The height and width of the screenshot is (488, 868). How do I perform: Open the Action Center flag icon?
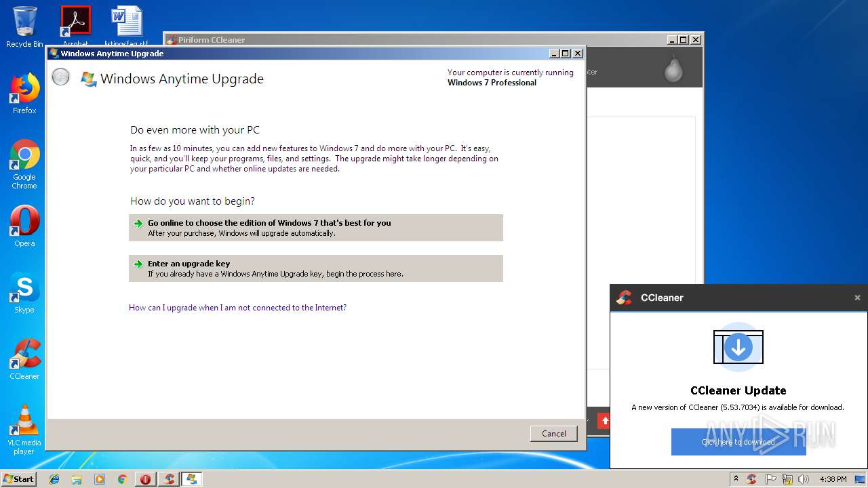pos(770,479)
